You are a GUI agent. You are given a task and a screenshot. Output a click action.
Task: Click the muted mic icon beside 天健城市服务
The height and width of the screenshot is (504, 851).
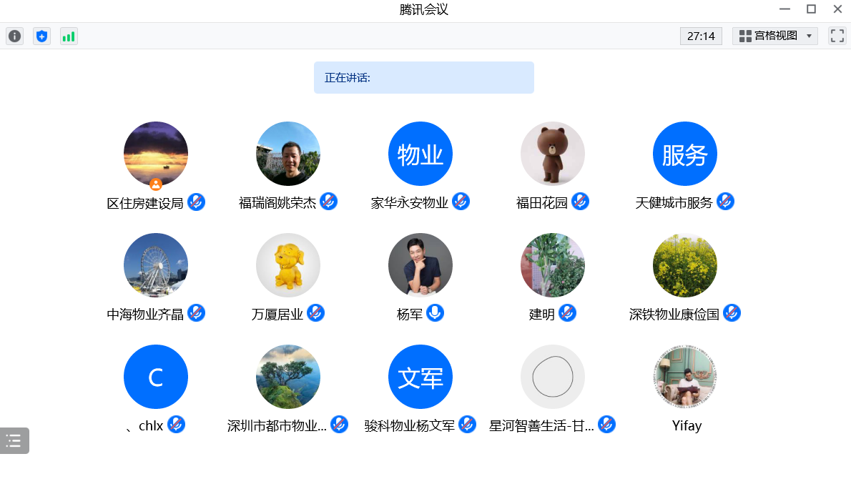coord(725,202)
